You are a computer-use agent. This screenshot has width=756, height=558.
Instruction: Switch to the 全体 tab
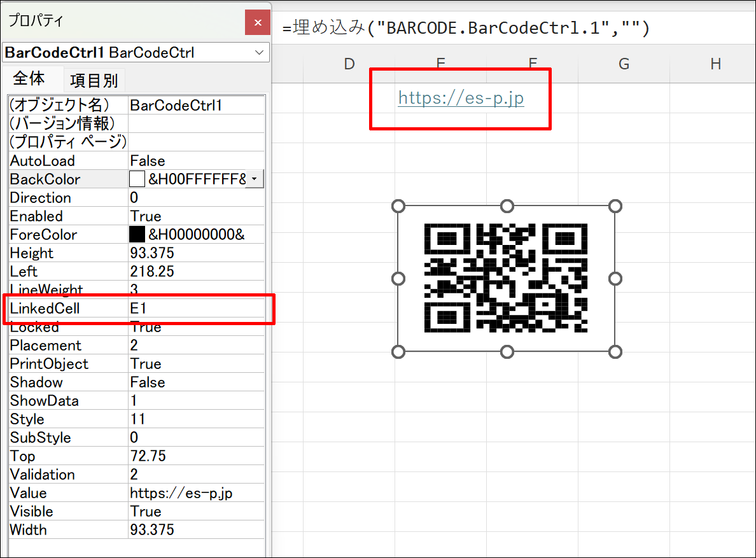pos(29,80)
